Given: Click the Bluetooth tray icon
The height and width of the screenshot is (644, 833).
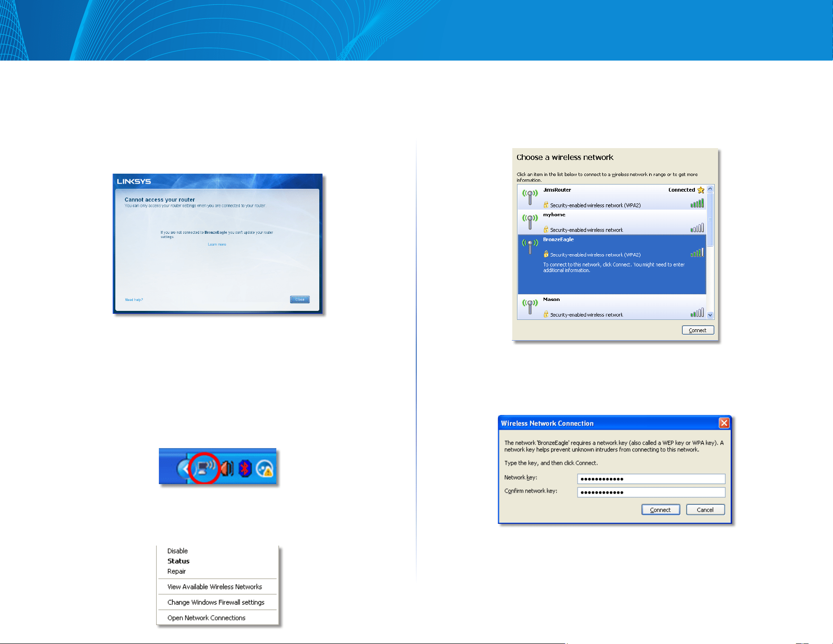Looking at the screenshot, I should [245, 468].
